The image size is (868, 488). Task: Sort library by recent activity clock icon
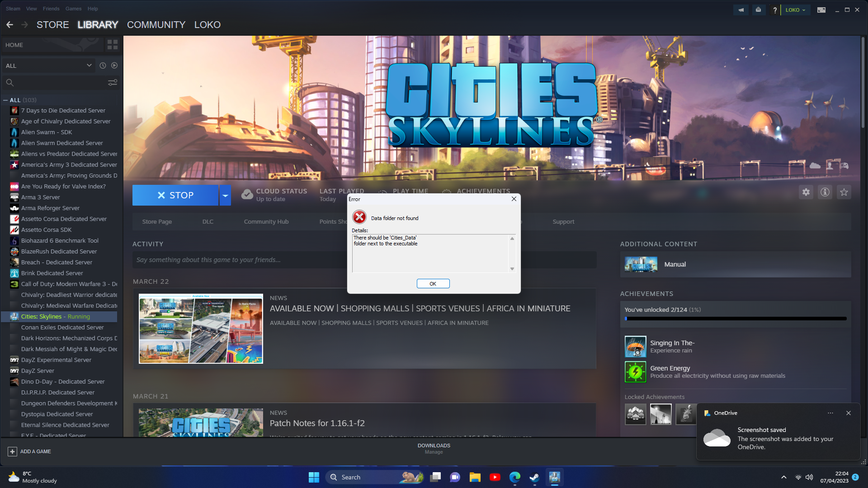pos(103,66)
